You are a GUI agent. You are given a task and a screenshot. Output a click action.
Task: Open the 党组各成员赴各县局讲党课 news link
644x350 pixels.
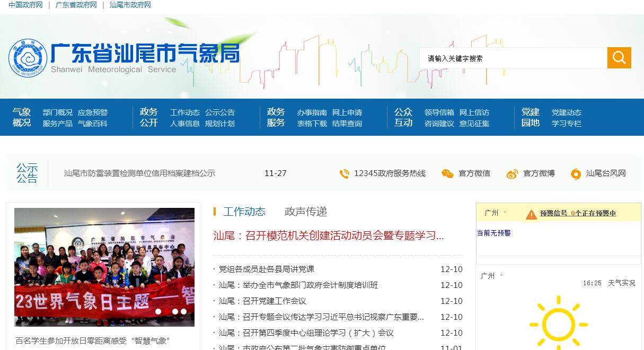tap(266, 269)
